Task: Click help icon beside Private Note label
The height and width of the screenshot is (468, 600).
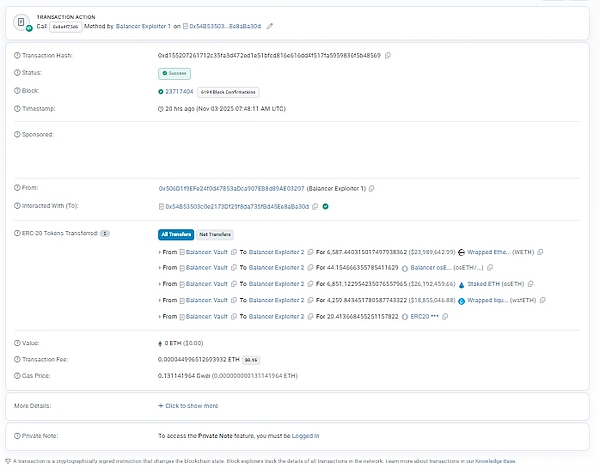Action: (x=17, y=436)
